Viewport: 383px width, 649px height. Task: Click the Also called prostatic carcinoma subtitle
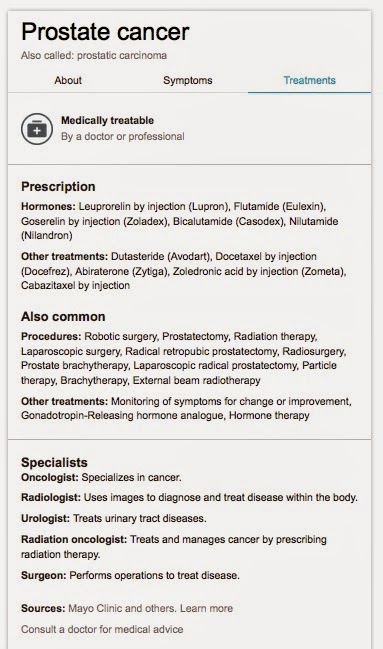pyautogui.click(x=94, y=55)
